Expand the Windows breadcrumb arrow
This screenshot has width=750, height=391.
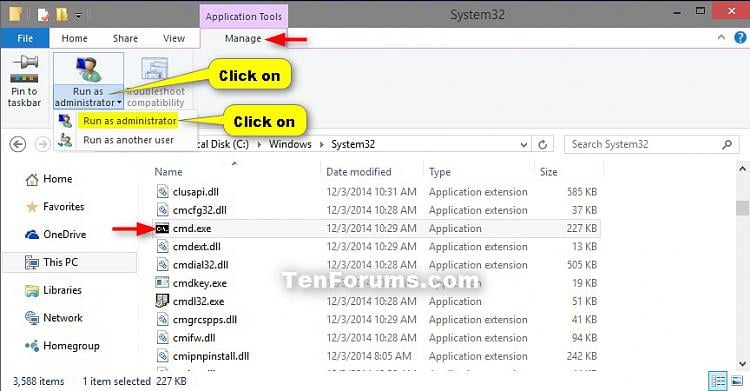pos(321,145)
